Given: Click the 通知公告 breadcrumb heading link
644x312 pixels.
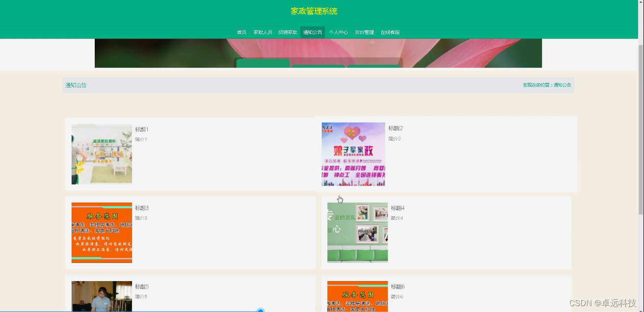Looking at the screenshot, I should (x=76, y=85).
